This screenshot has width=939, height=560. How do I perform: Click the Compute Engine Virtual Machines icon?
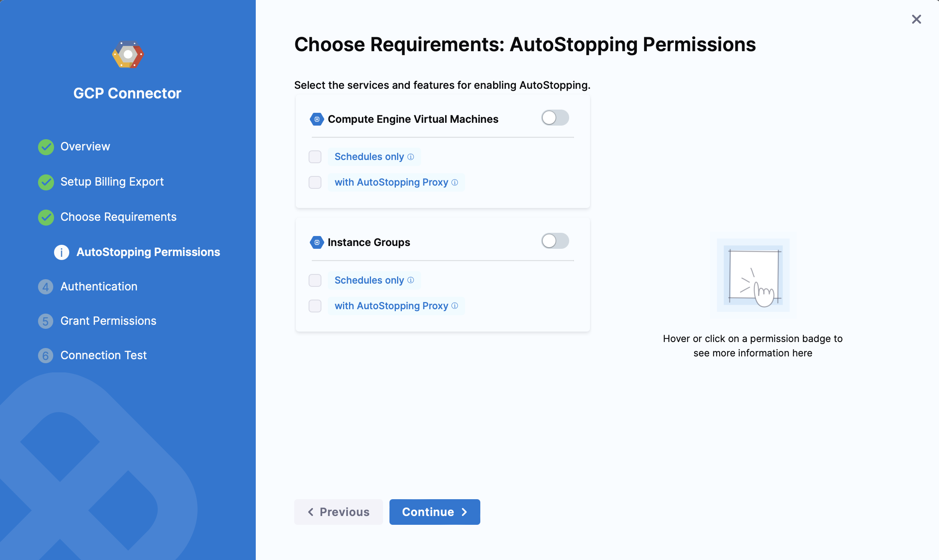coord(317,119)
